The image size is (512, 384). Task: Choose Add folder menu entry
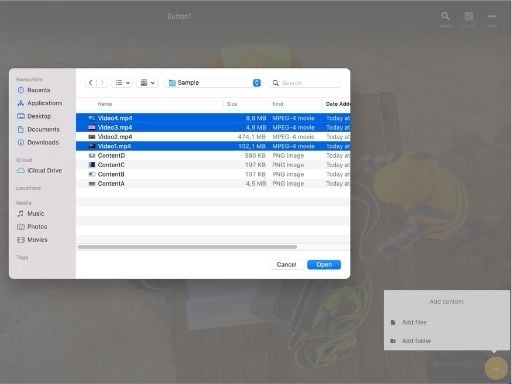click(x=447, y=341)
